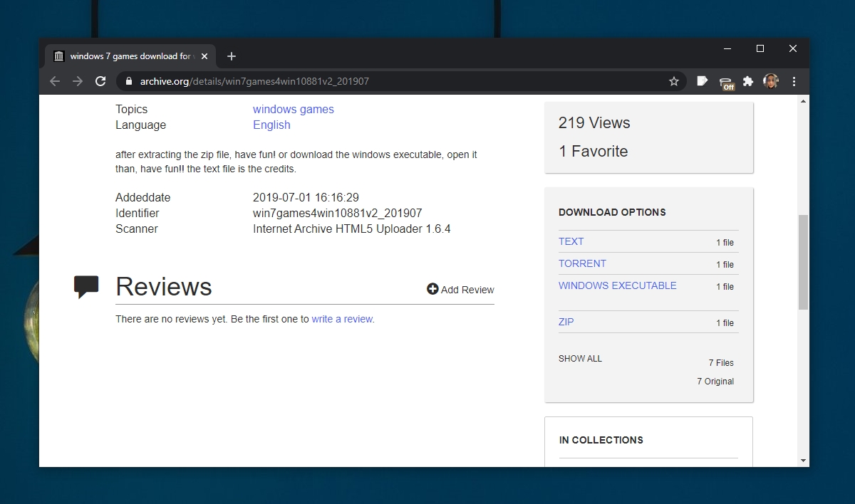The height and width of the screenshot is (504, 855).
Task: Select the windows 7 games download tab
Action: click(x=130, y=56)
